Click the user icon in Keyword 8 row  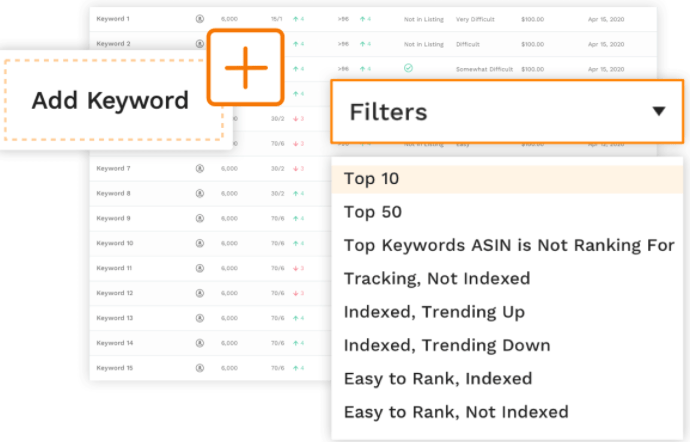click(200, 193)
